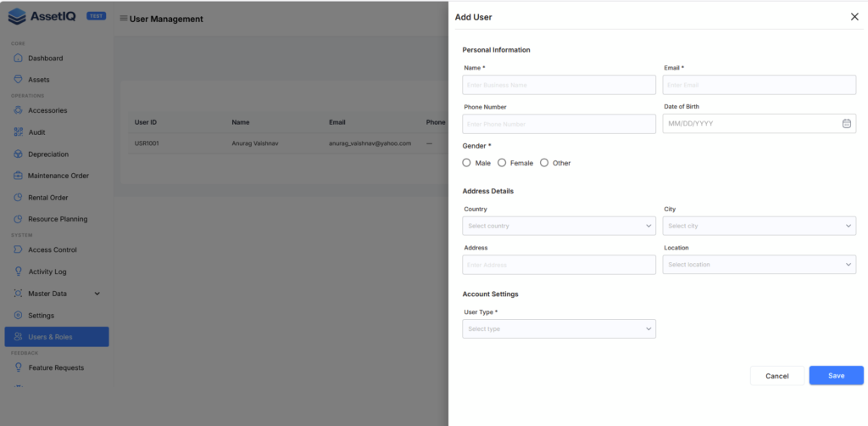This screenshot has width=868, height=426.
Task: Open Resource Planning in the sidebar
Action: click(57, 219)
